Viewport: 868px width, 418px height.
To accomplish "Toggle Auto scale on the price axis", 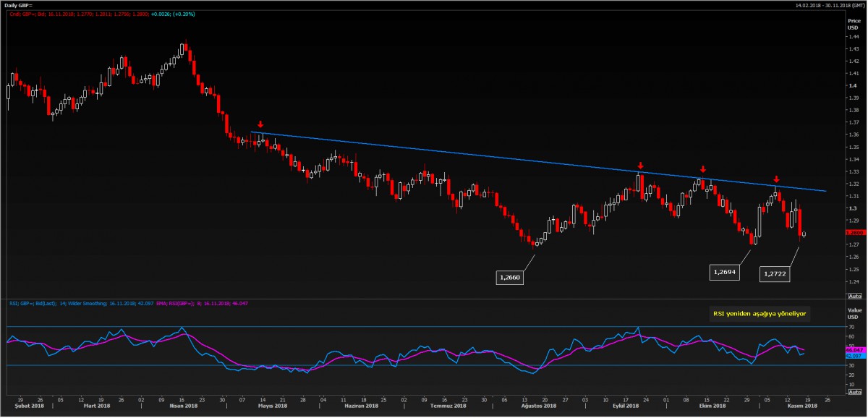I will (x=854, y=296).
